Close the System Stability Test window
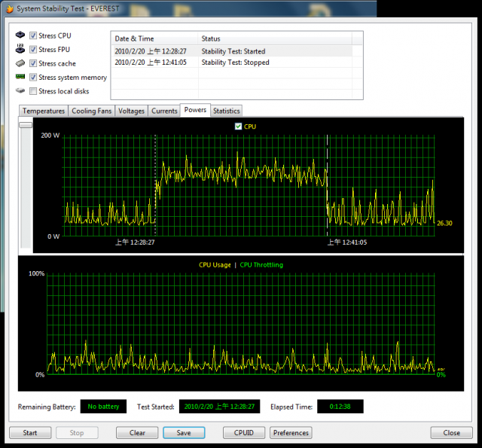The width and height of the screenshot is (482, 448). pos(452,433)
